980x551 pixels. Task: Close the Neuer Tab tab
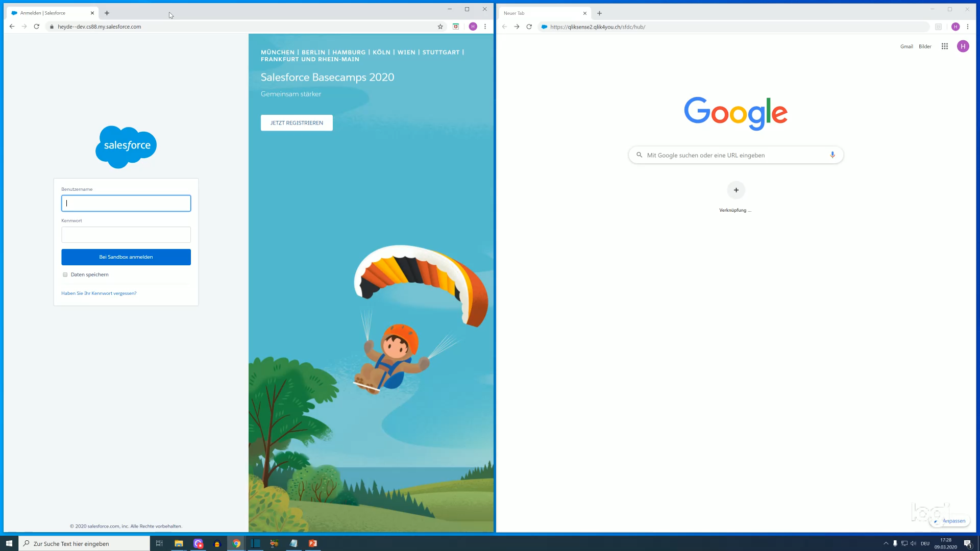click(585, 13)
